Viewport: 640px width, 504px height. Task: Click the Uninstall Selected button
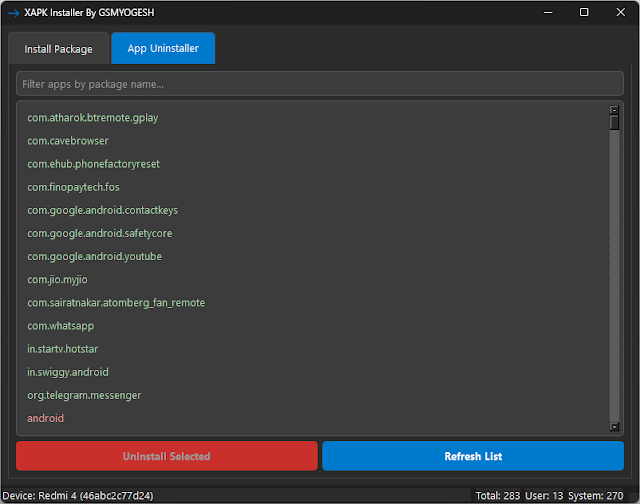coord(166,456)
